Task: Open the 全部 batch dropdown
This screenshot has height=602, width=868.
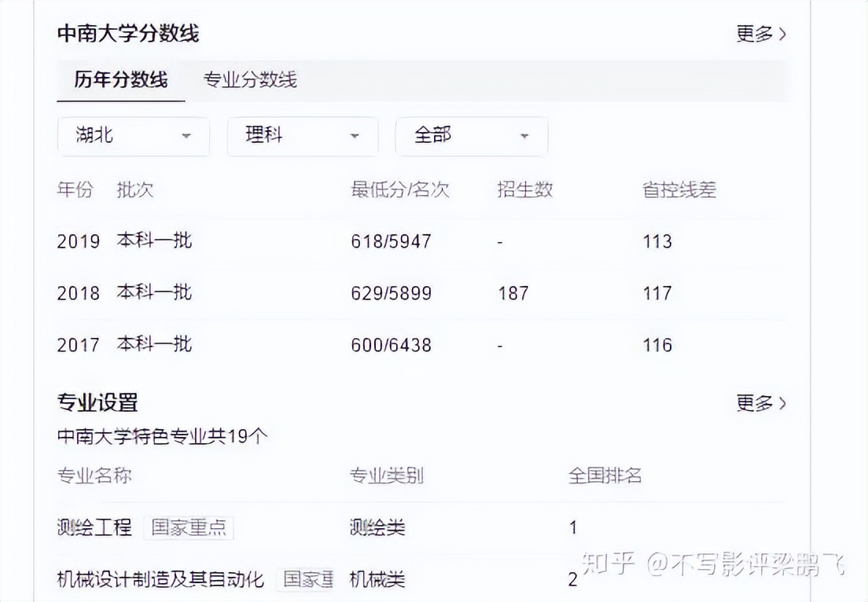Action: pos(472,136)
